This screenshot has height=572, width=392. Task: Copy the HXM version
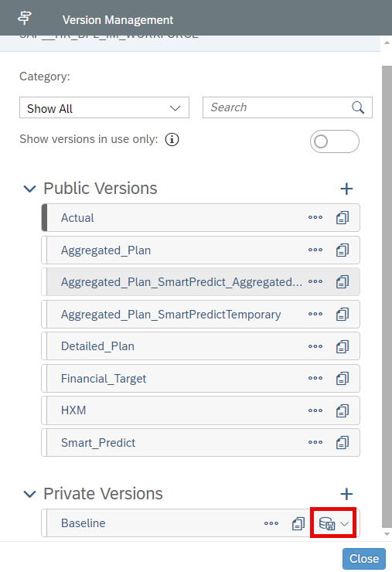343,410
